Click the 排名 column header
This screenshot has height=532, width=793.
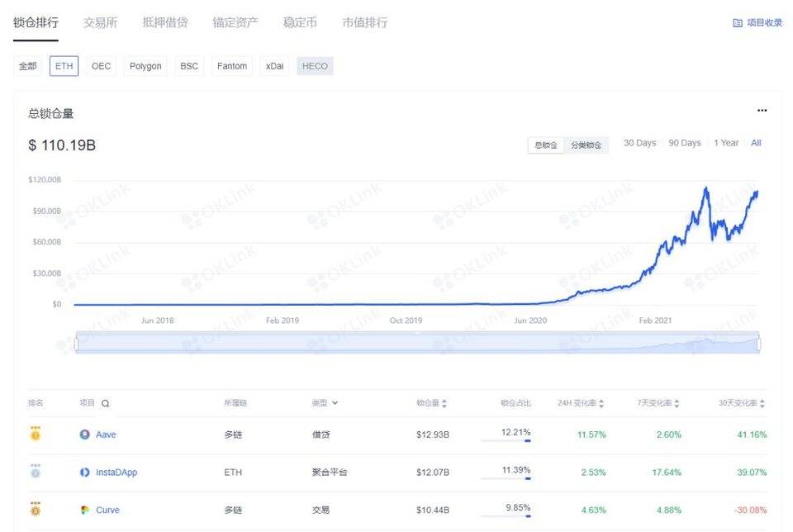point(36,403)
